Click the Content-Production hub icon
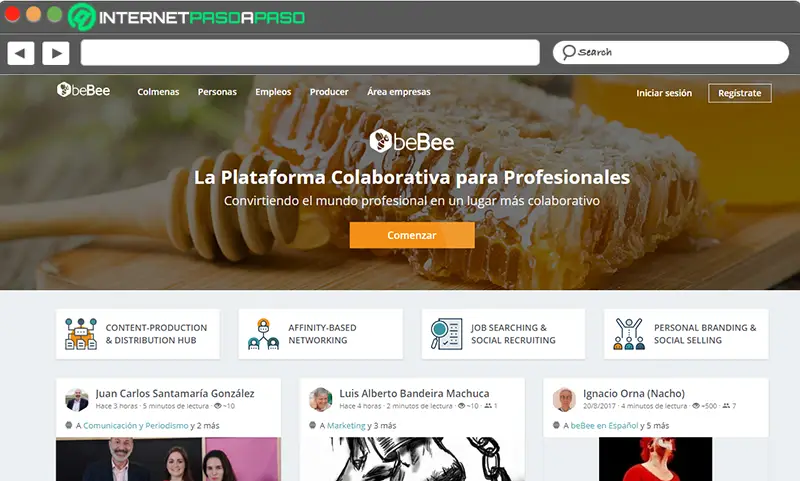800x481 pixels. (x=81, y=334)
